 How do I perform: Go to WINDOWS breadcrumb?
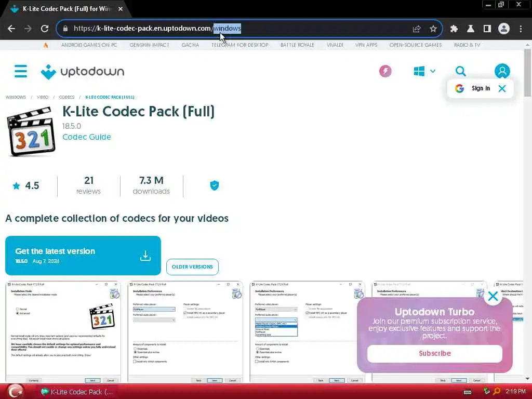[16, 97]
